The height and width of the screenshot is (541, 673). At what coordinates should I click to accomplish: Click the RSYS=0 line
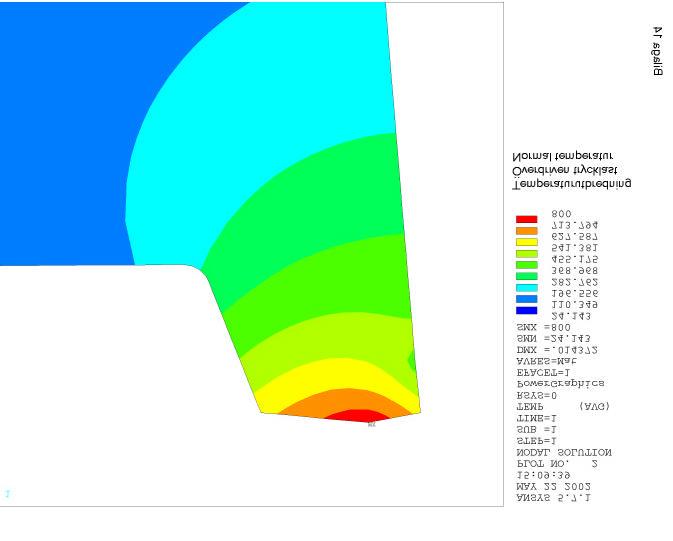[537, 395]
